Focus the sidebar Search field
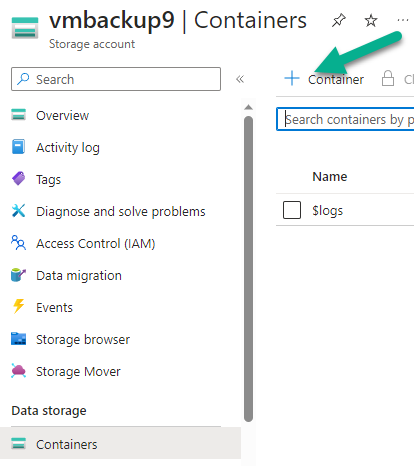 tap(116, 79)
